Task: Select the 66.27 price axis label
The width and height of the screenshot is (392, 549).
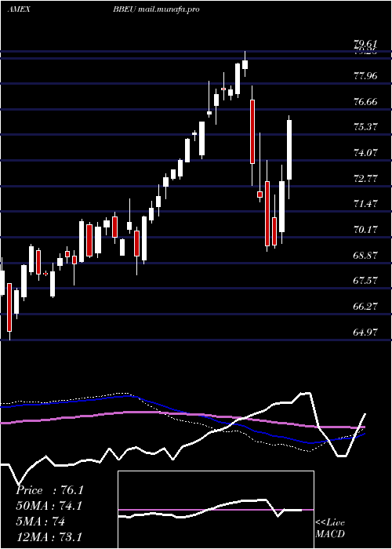Action: [366, 307]
